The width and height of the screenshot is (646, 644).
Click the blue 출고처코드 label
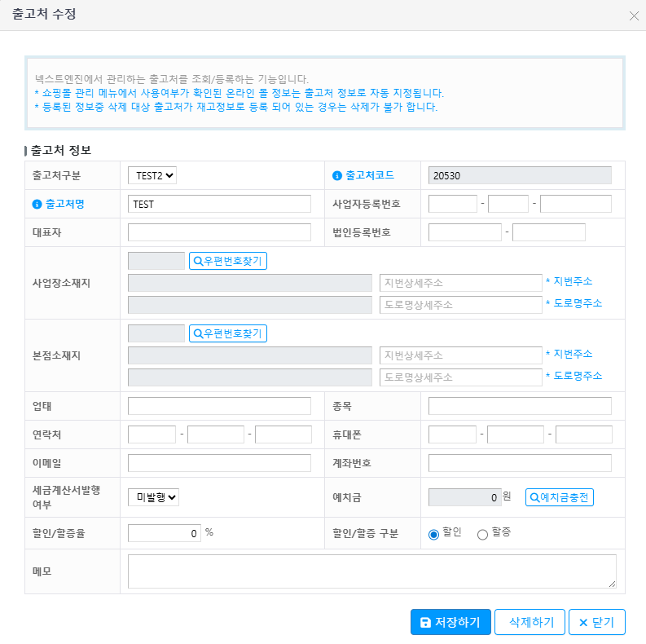pyautogui.click(x=370, y=175)
